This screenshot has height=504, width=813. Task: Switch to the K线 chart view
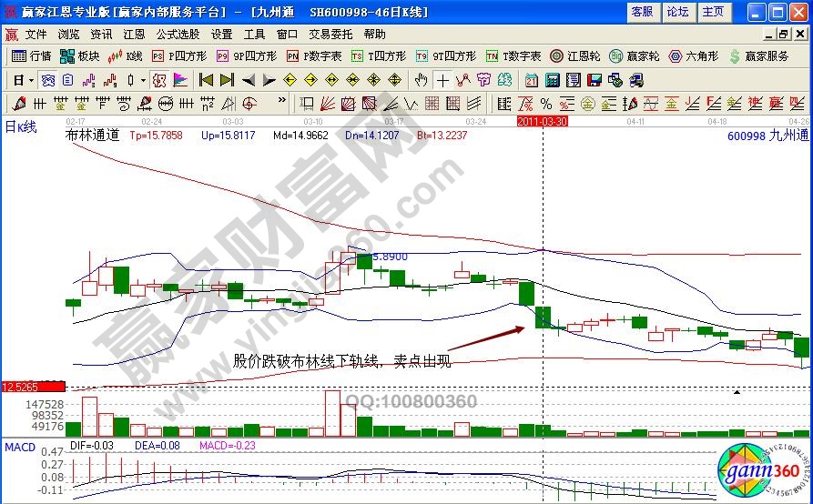pyautogui.click(x=125, y=55)
